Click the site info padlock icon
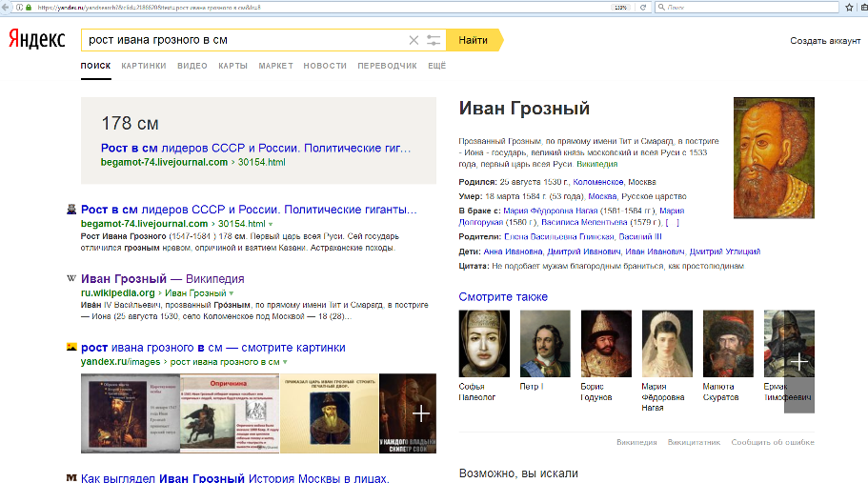868x483 pixels. pos(29,8)
